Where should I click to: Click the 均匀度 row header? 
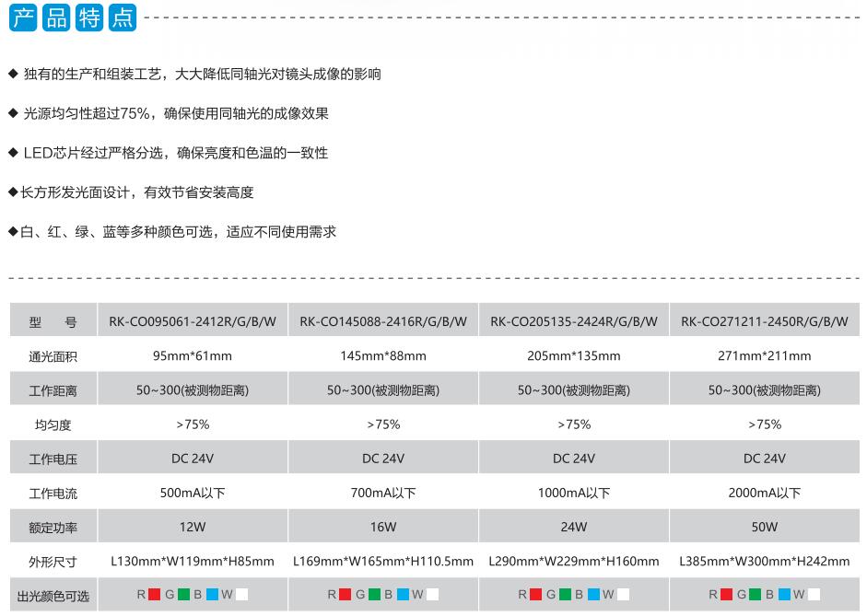53,424
